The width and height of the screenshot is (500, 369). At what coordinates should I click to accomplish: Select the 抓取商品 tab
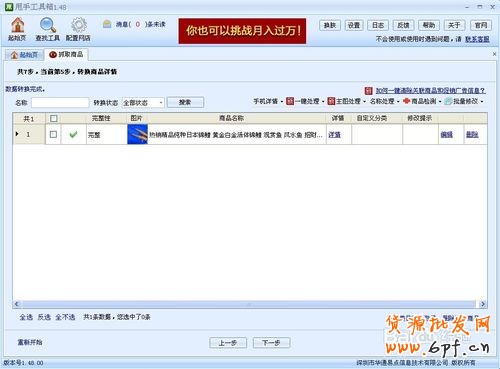point(66,54)
